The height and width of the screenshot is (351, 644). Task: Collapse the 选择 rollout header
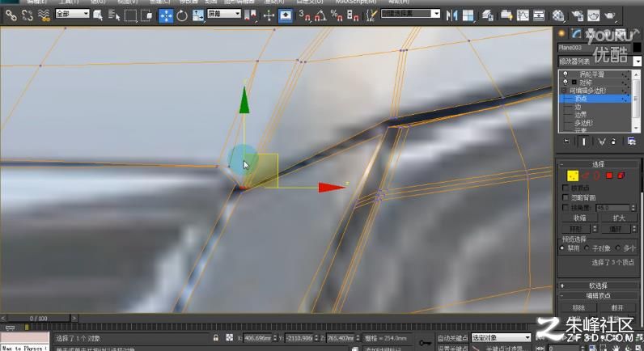598,164
